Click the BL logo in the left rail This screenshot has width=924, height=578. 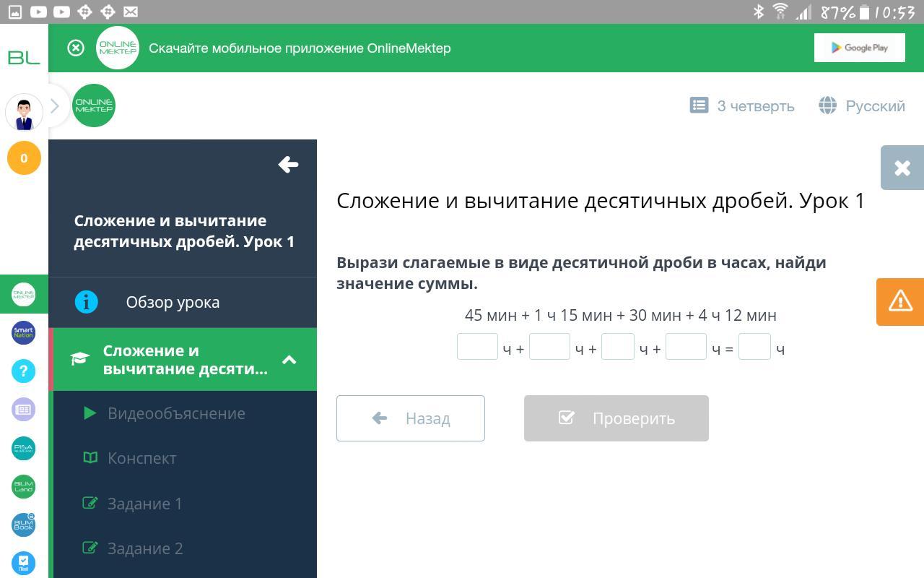24,57
